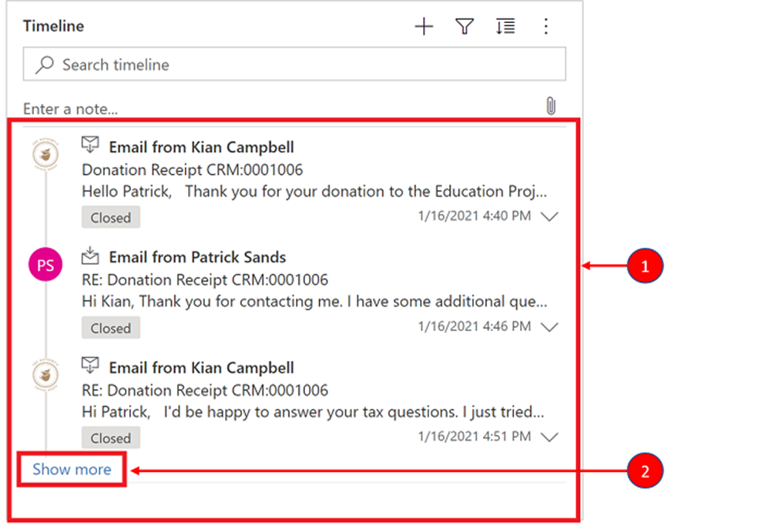
Task: Click the sort order icon in Timeline header
Action: [505, 27]
